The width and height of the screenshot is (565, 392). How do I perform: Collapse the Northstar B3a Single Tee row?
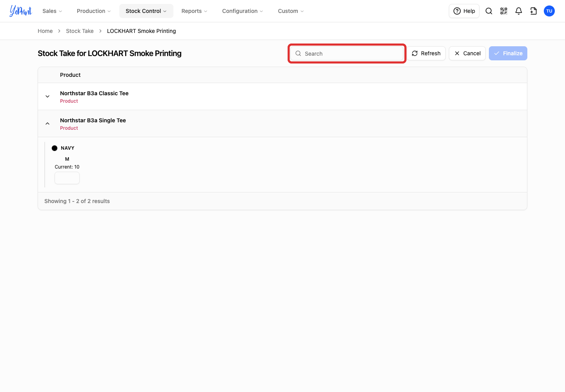click(47, 123)
